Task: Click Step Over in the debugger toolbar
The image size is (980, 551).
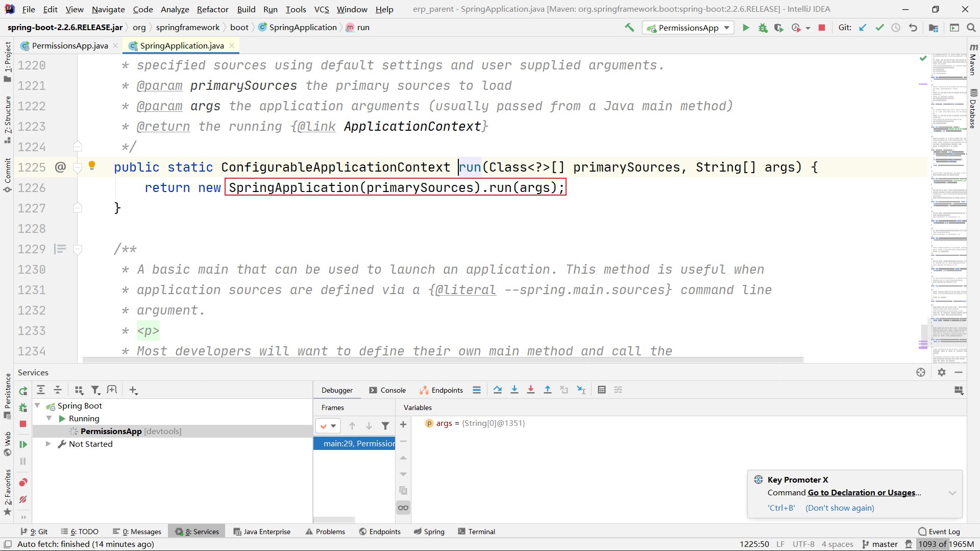Action: pos(498,390)
